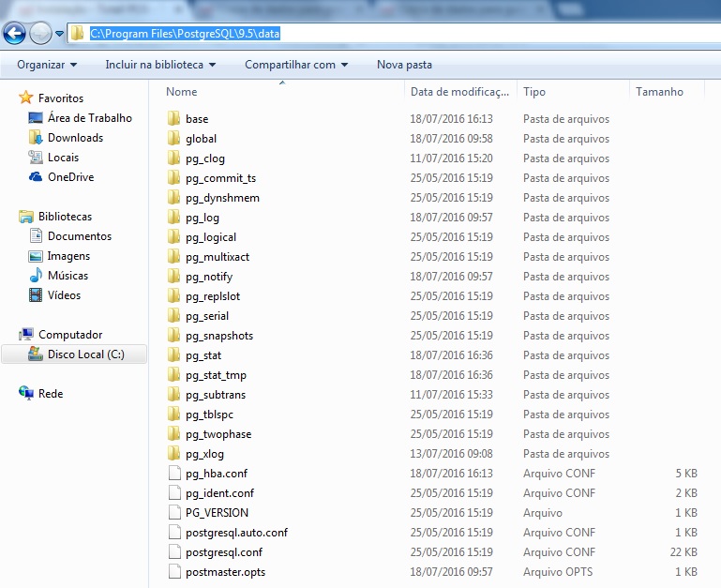Select Disco Local (C:) drive
This screenshot has width=721, height=588.
(x=74, y=354)
